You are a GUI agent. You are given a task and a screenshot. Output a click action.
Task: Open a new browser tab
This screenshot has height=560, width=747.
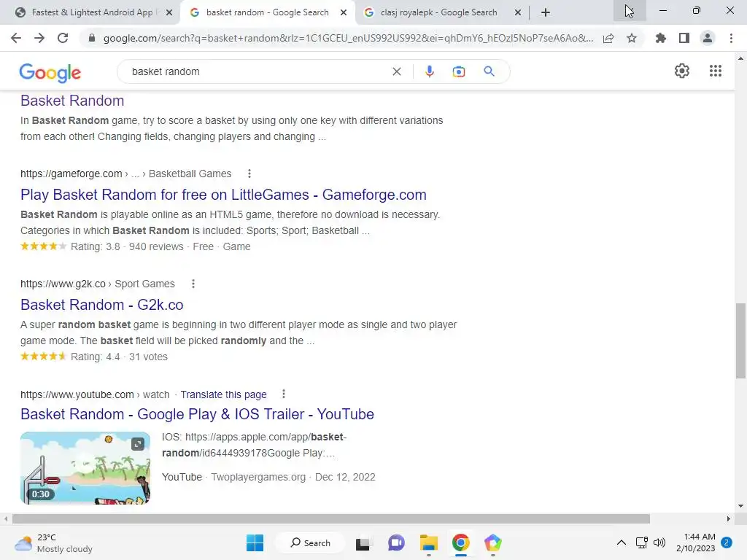(x=546, y=12)
